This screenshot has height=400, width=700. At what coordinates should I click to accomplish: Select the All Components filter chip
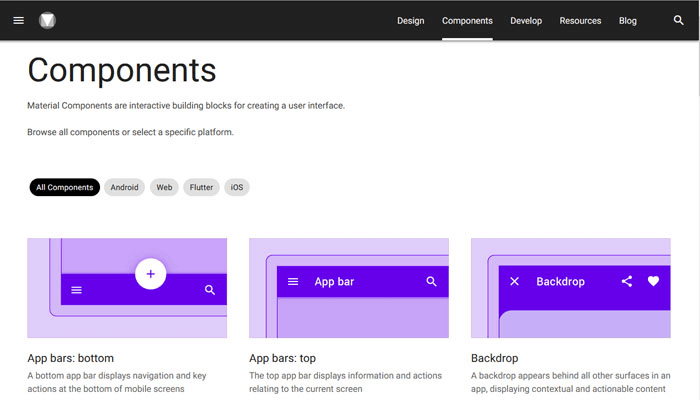tap(65, 188)
